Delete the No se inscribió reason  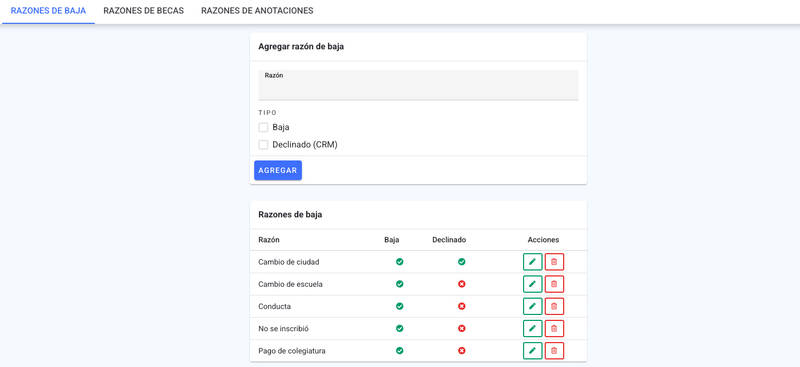click(554, 329)
